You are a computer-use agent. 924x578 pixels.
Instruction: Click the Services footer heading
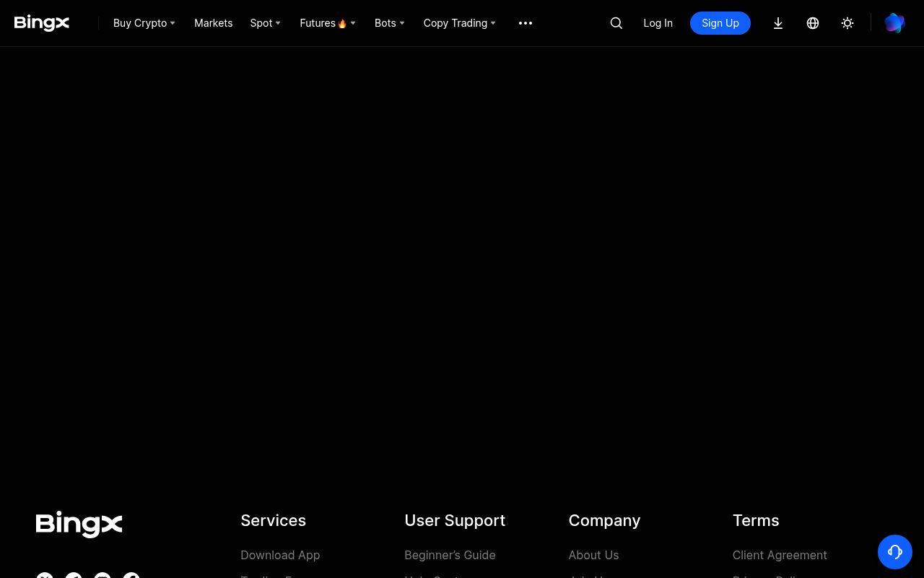point(273,520)
